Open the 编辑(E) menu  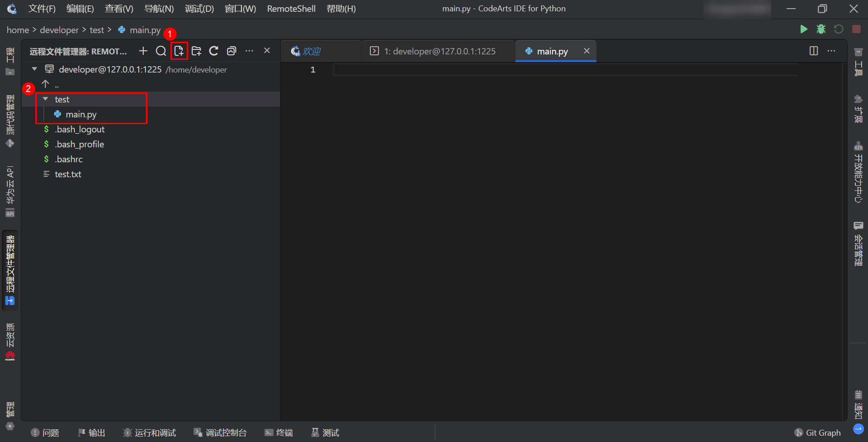point(80,9)
